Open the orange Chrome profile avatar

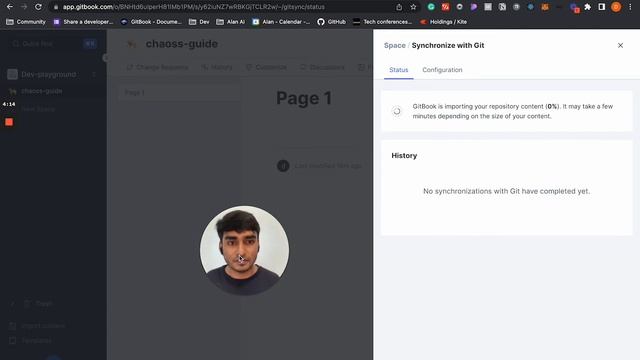pyautogui.click(x=616, y=7)
